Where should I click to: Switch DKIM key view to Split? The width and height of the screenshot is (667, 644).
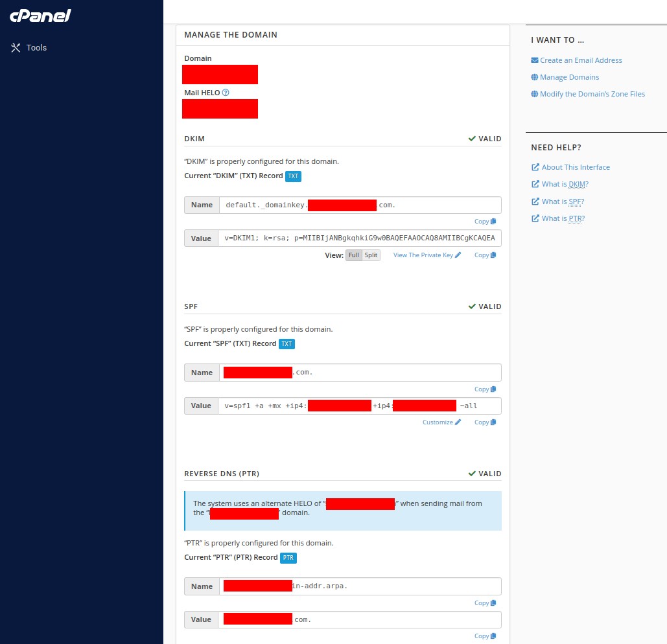coord(370,255)
